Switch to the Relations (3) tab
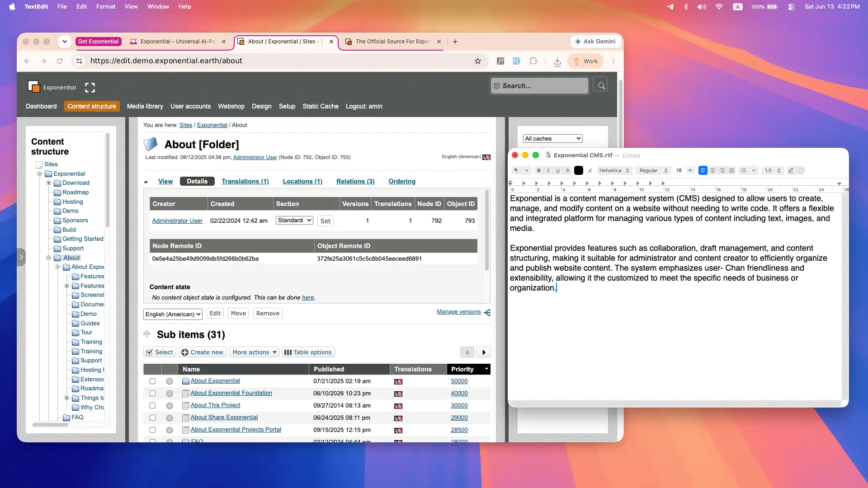The height and width of the screenshot is (488, 868). coord(355,181)
